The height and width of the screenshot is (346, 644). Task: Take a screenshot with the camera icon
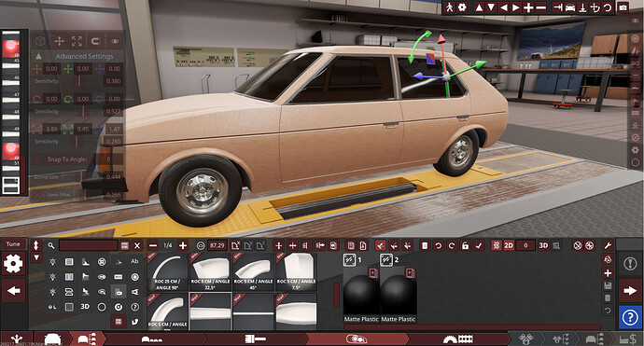(623, 7)
